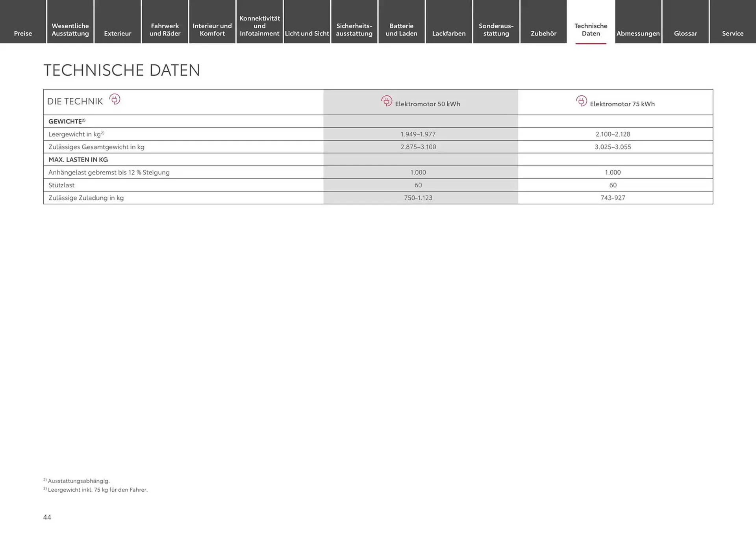Click the plug icon next to DIE TECHNIK

click(x=115, y=100)
